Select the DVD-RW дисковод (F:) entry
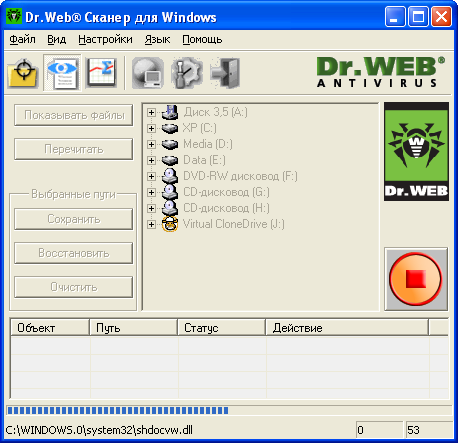458x443 pixels. [x=240, y=176]
